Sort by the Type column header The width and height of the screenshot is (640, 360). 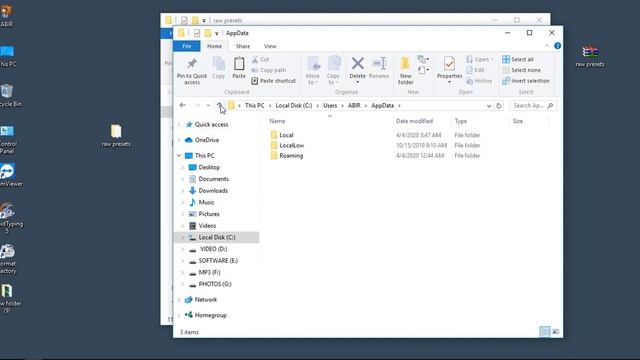[x=461, y=121]
